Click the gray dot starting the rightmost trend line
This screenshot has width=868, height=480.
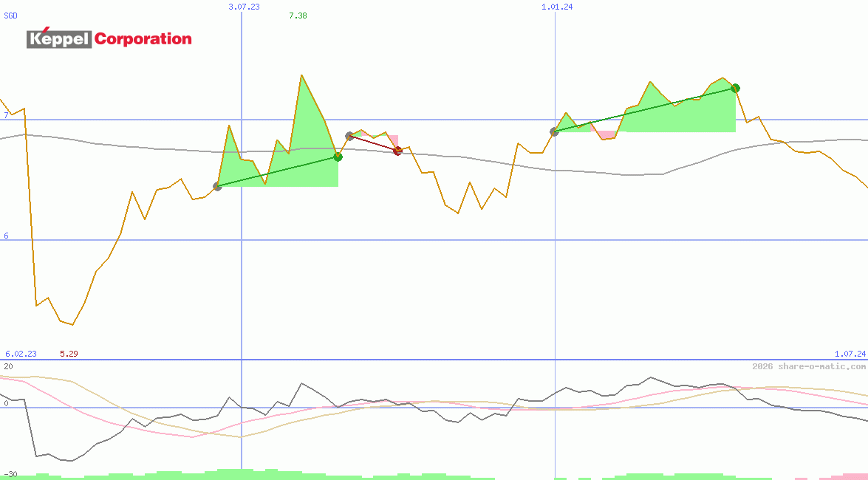pos(553,131)
